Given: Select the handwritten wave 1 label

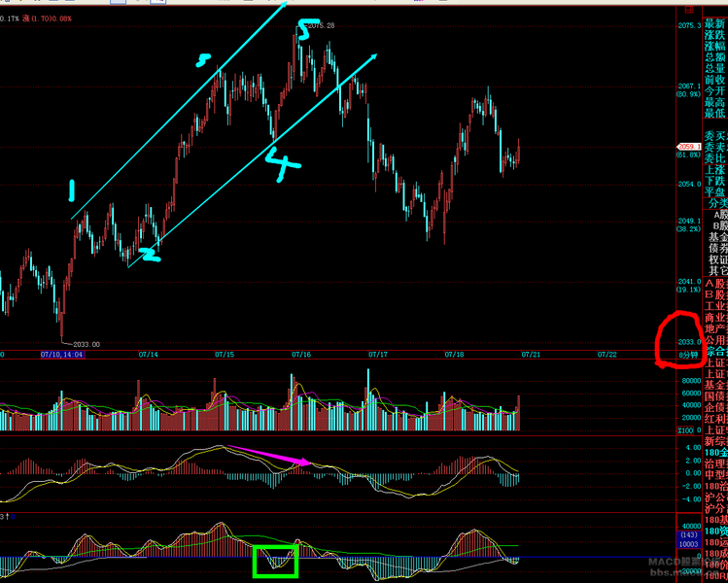Looking at the screenshot, I should click(71, 189).
